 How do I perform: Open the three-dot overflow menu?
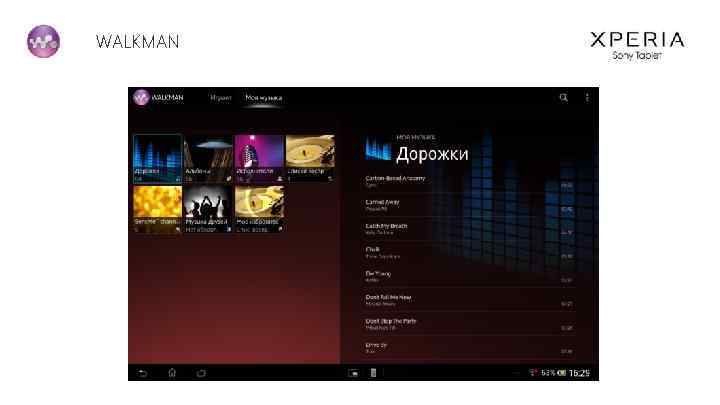[587, 97]
